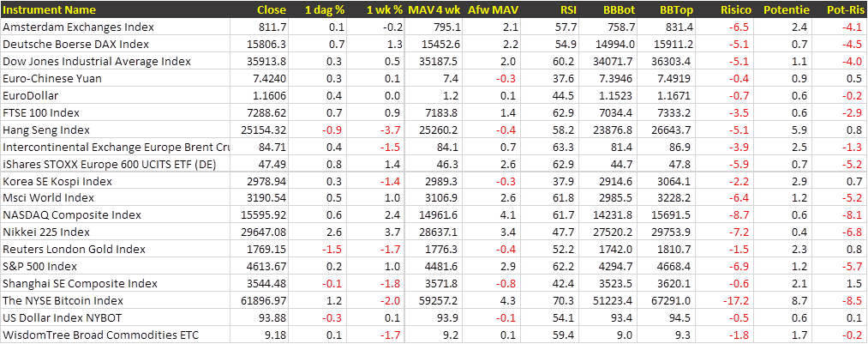Select the NASDAQ Composite Index name cell
This screenshot has height=344, width=868.
pos(72,215)
